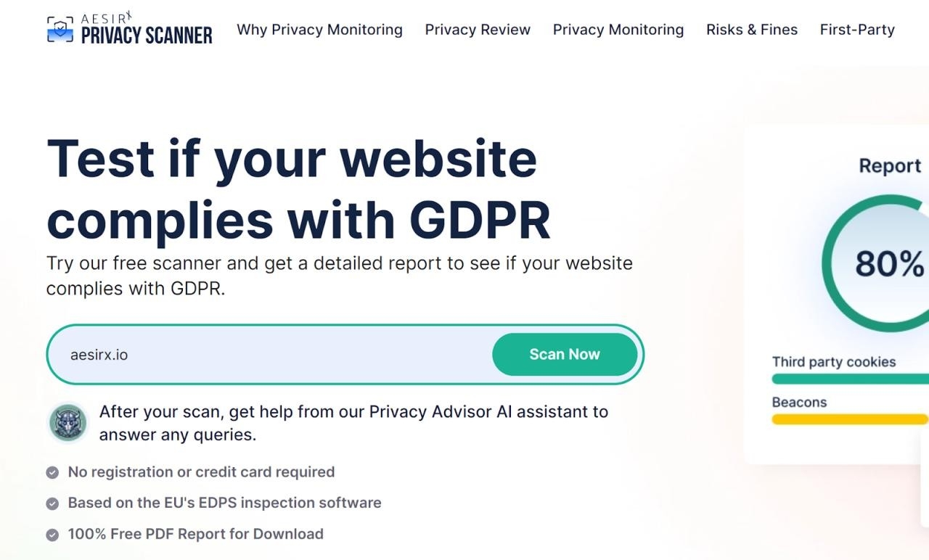929x560 pixels.
Task: Click the AesirX Privacy Scanner logo icon
Action: pos(61,28)
